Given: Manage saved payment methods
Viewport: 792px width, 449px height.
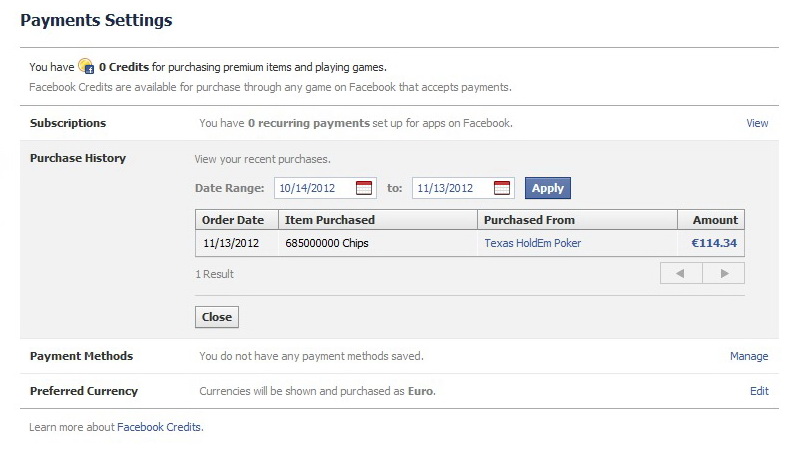Looking at the screenshot, I should (749, 356).
